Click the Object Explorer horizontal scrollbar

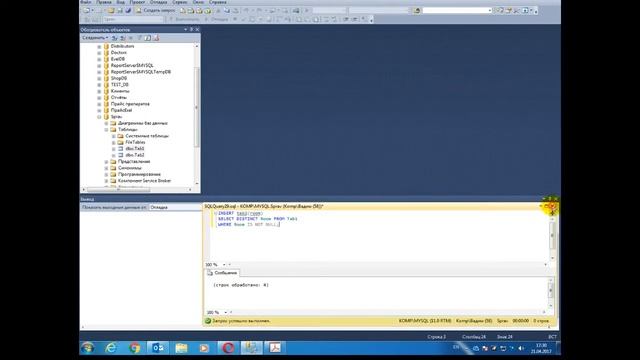(118, 189)
